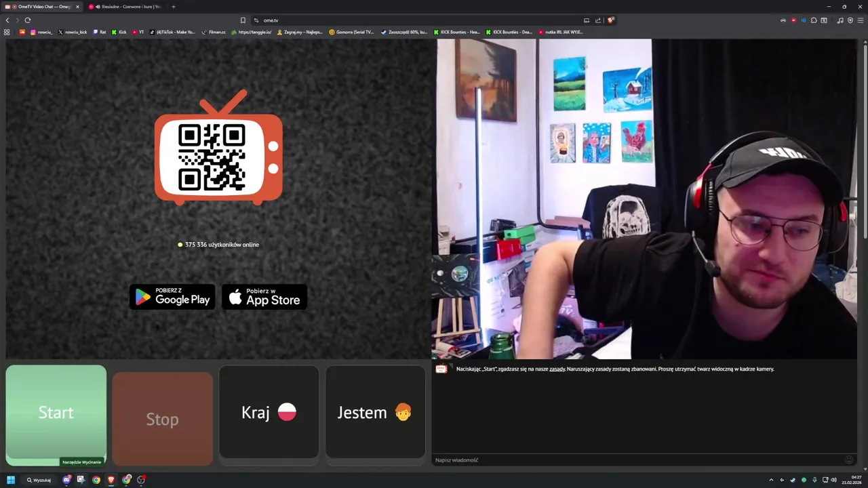The width and height of the screenshot is (868, 488).
Task: Click the 375 336 użytkowników online text
Action: [x=222, y=245]
